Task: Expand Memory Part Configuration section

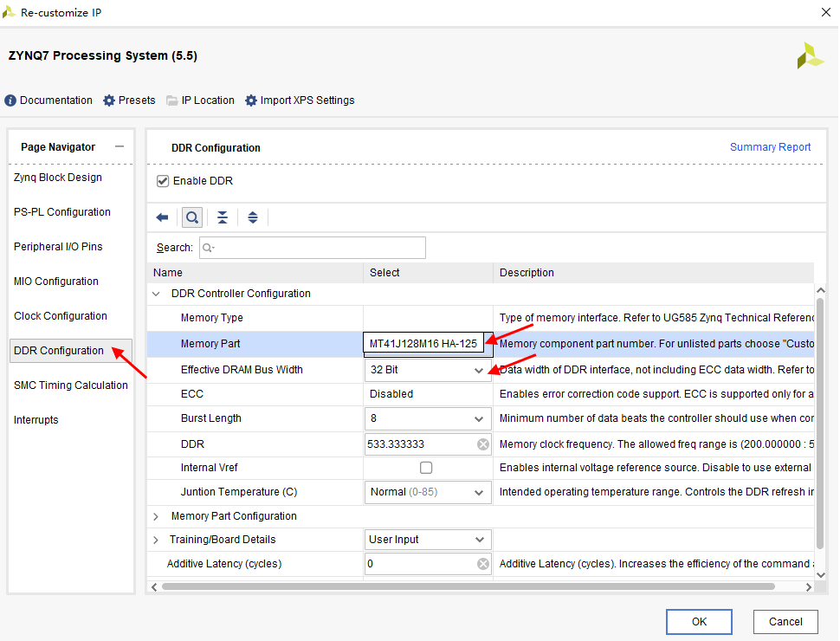Action: [156, 516]
